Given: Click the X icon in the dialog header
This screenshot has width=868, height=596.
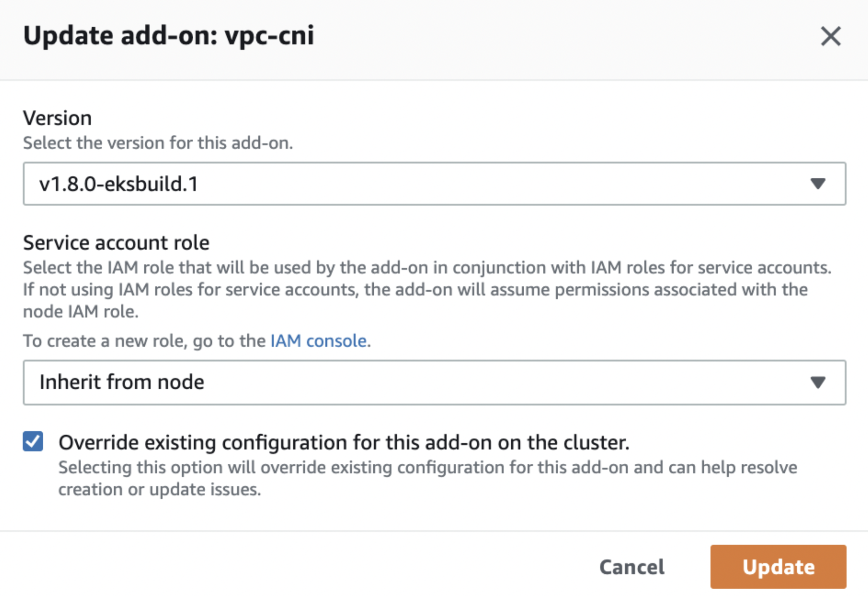Looking at the screenshot, I should pos(830,36).
